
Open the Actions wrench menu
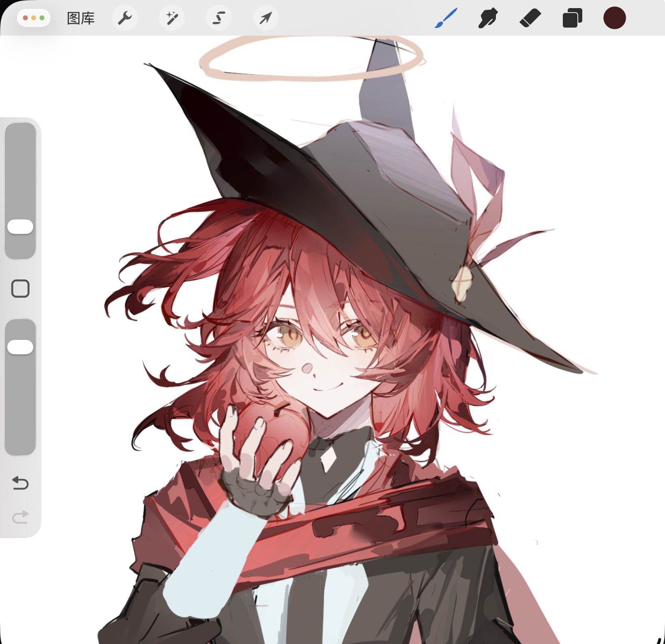[x=125, y=18]
